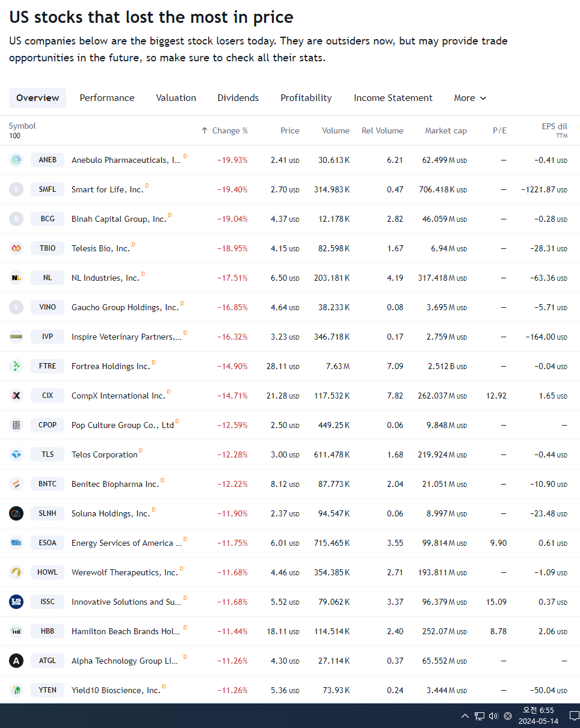Click the Telesis Bio logo icon

click(16, 248)
